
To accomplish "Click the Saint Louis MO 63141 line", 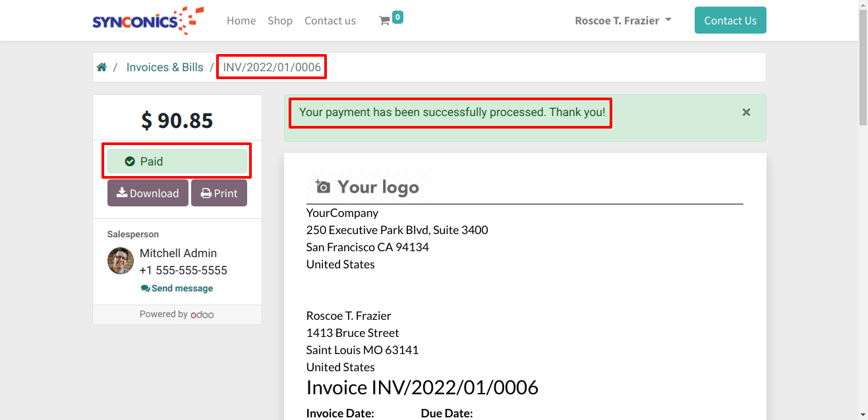I will pos(362,350).
